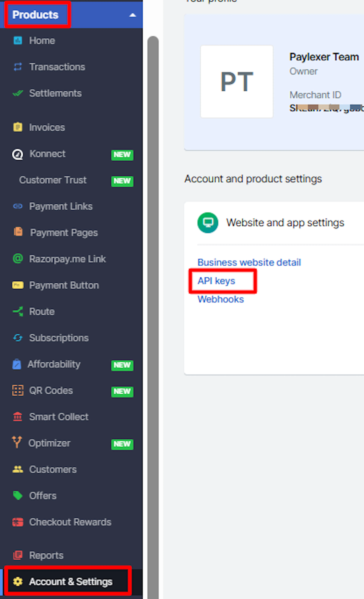Open the API keys link
This screenshot has height=599, width=364.
[216, 281]
